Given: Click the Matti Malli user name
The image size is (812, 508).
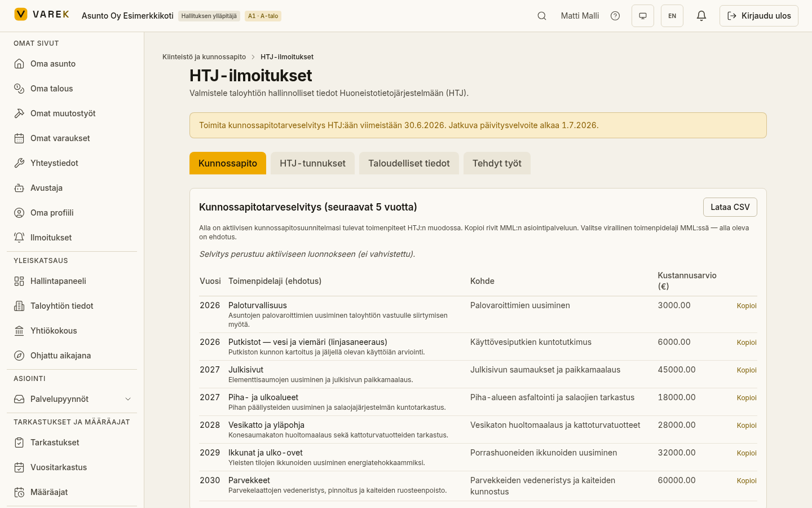Looking at the screenshot, I should (580, 16).
